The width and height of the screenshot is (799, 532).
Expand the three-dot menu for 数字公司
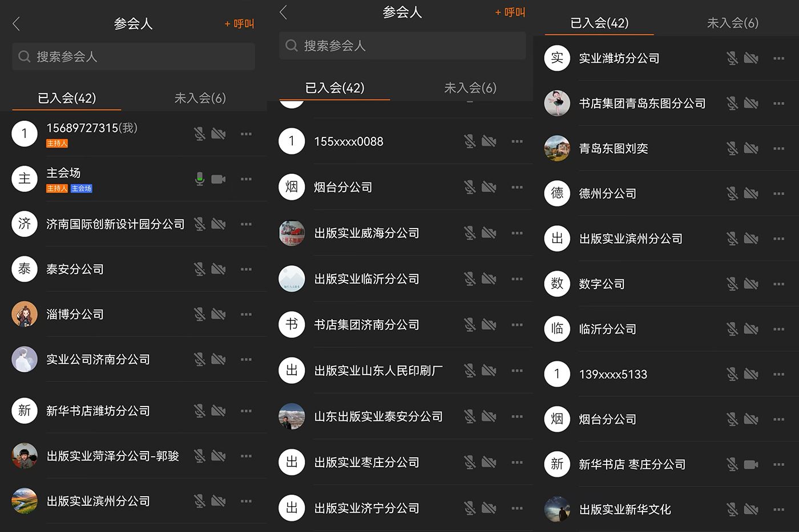778,284
